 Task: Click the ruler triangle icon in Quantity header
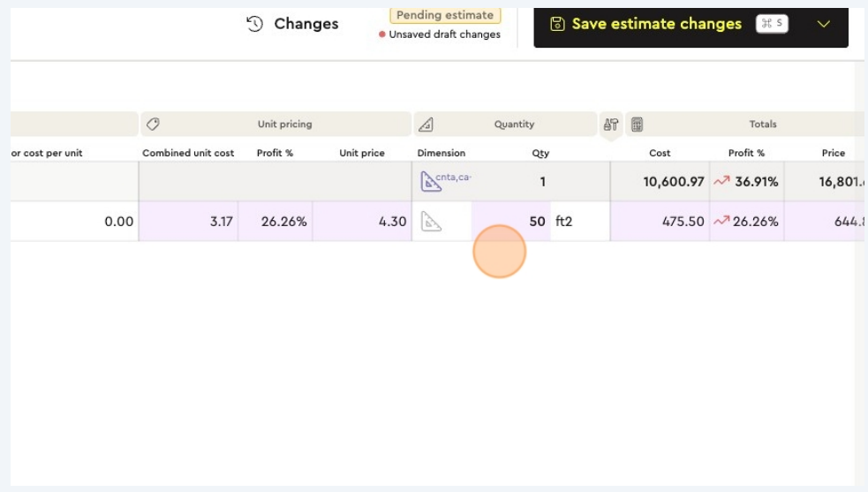point(426,125)
